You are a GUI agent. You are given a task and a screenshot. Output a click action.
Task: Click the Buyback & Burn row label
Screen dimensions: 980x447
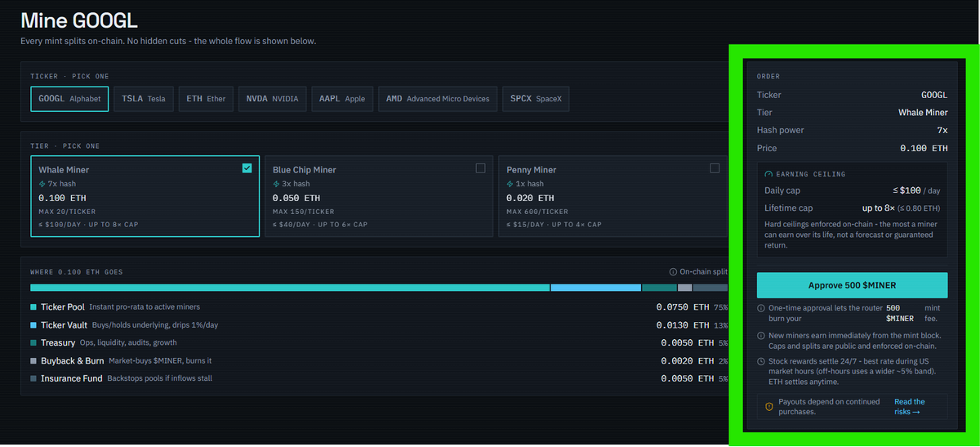pos(73,361)
